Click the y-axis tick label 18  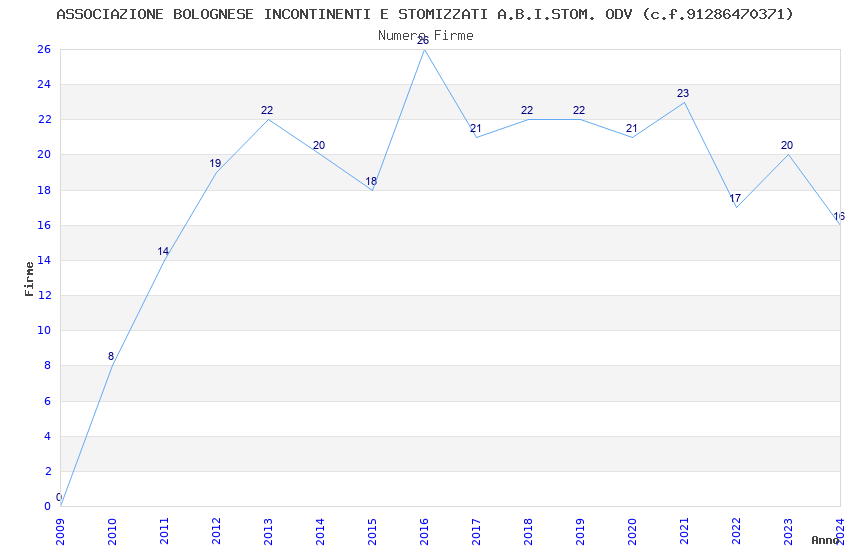(x=44, y=190)
